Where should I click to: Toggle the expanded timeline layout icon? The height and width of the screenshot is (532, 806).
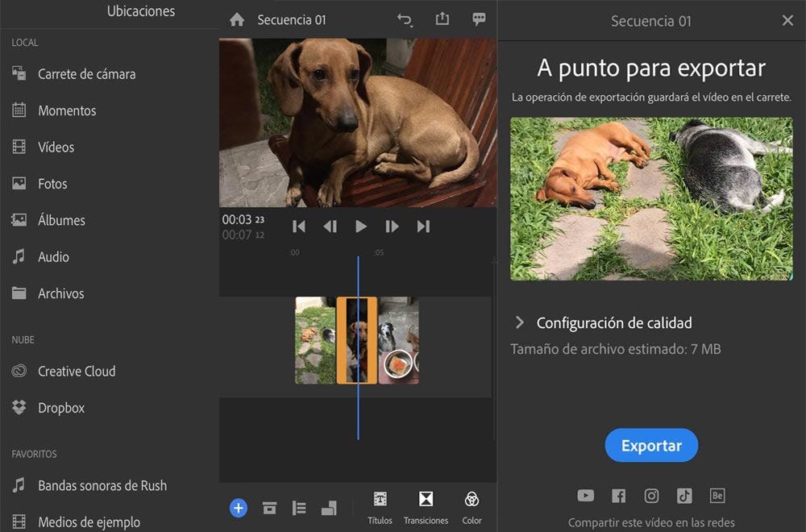(x=329, y=508)
